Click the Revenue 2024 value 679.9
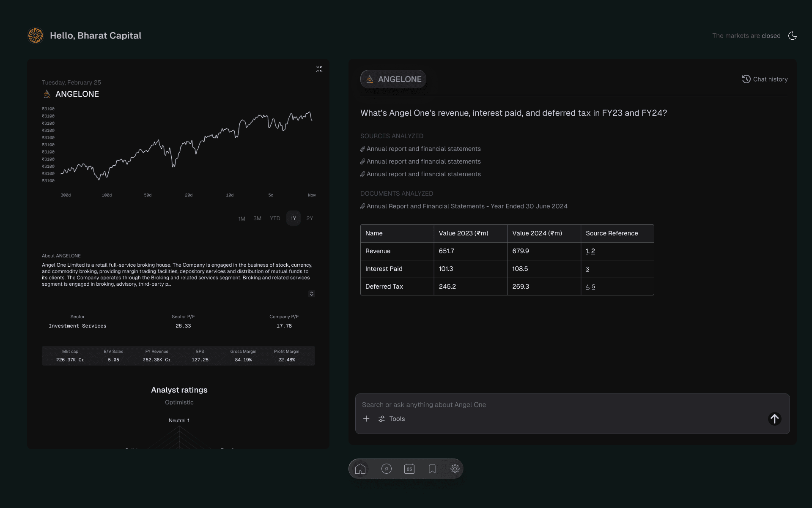This screenshot has width=812, height=508. [521, 251]
